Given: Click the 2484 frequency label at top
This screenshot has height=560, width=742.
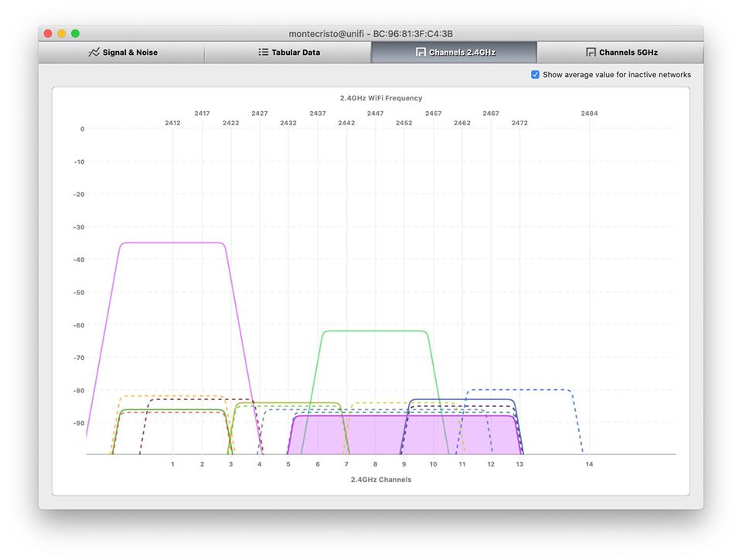Looking at the screenshot, I should [589, 114].
